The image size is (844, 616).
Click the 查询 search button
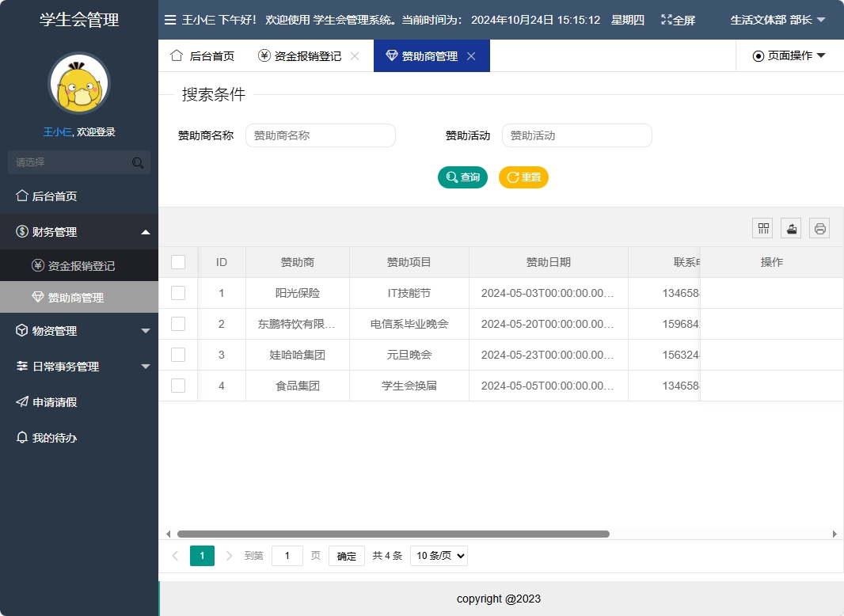coord(462,177)
